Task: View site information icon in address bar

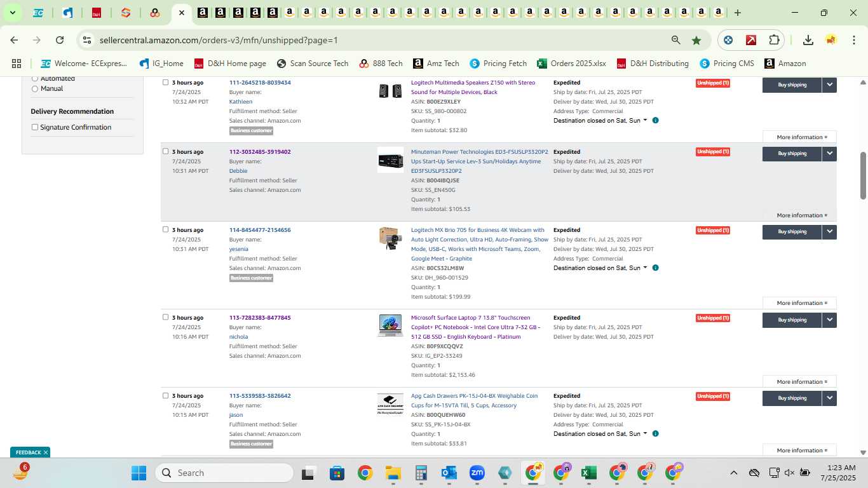Action: [x=87, y=40]
